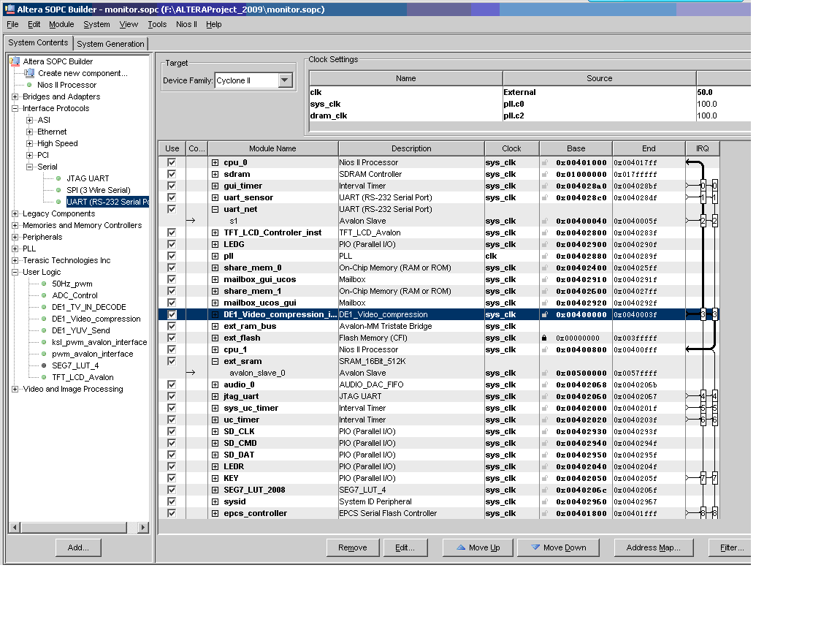Click the connection arrow icon for uart_net s1
The height and width of the screenshot is (622, 840).
coord(191,221)
